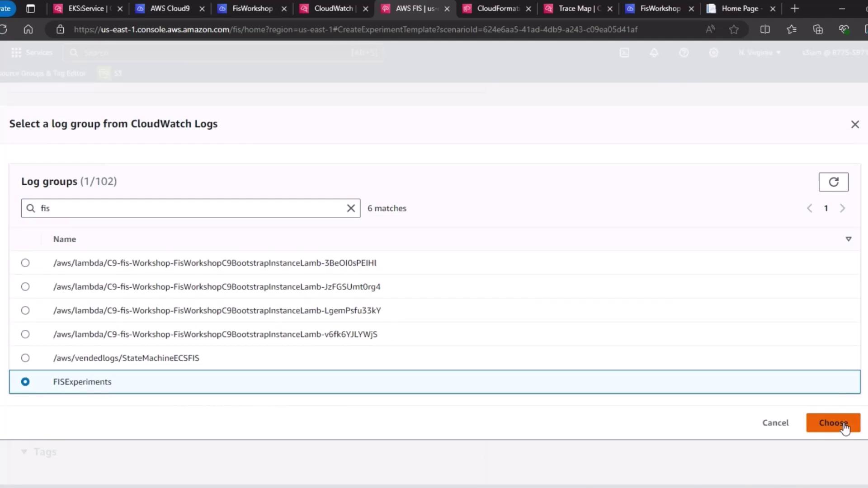The width and height of the screenshot is (868, 488).
Task: Clear the 'fis' search filter
Action: click(x=351, y=208)
